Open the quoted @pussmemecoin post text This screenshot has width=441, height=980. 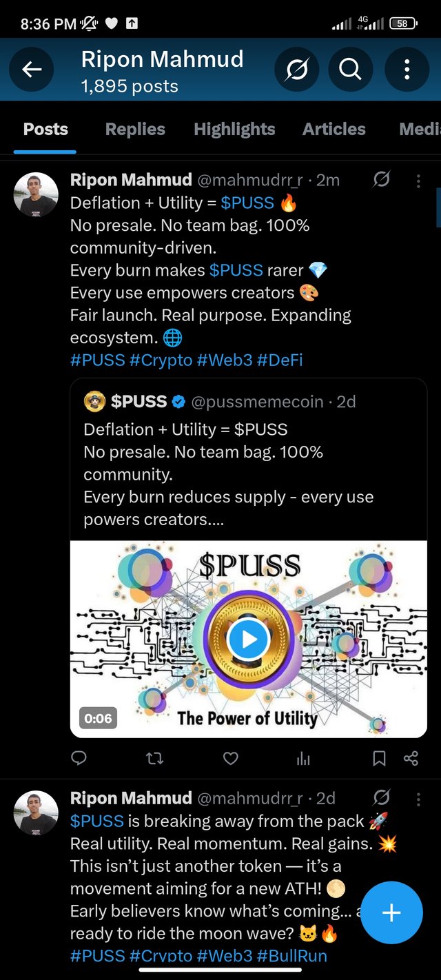[227, 474]
